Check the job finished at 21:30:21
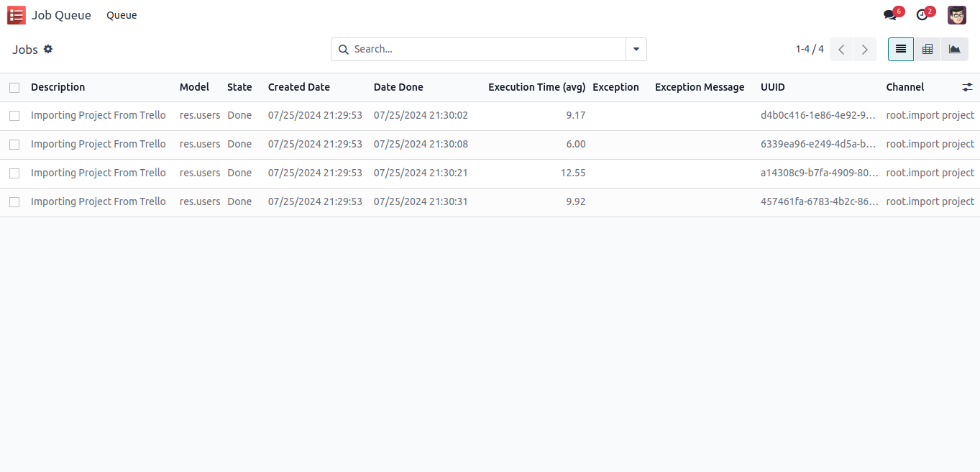Image resolution: width=980 pixels, height=472 pixels. point(14,173)
